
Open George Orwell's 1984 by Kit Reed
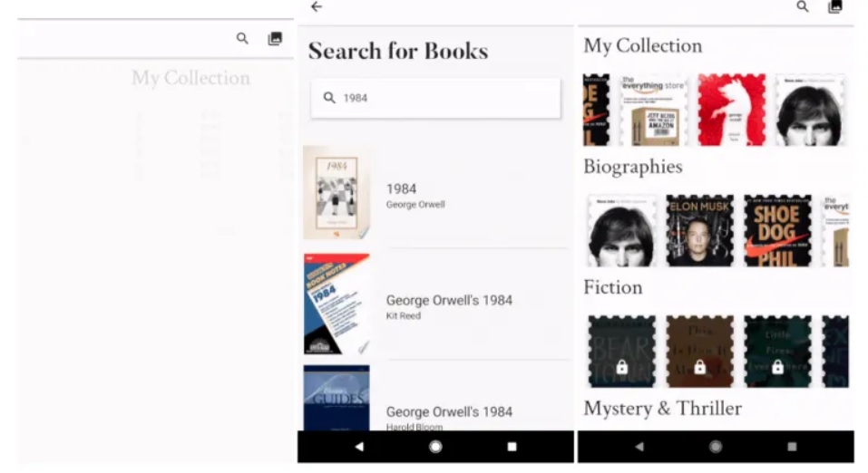point(435,304)
